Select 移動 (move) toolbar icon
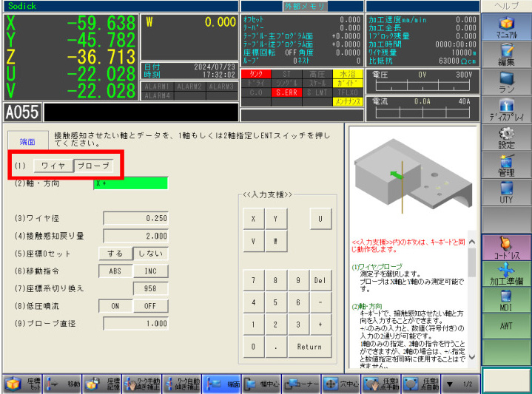 click(x=62, y=384)
